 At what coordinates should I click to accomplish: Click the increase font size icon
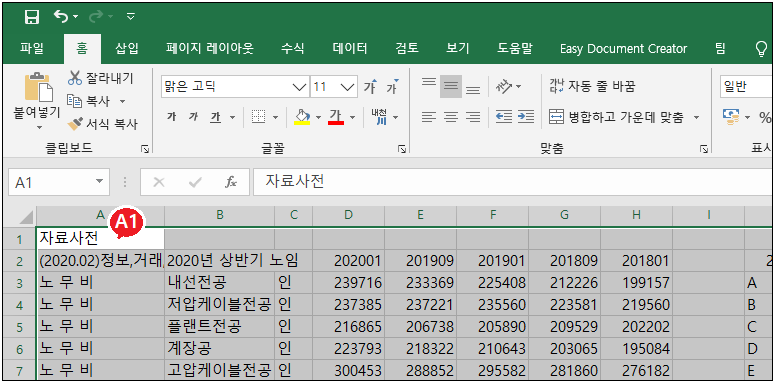370,86
